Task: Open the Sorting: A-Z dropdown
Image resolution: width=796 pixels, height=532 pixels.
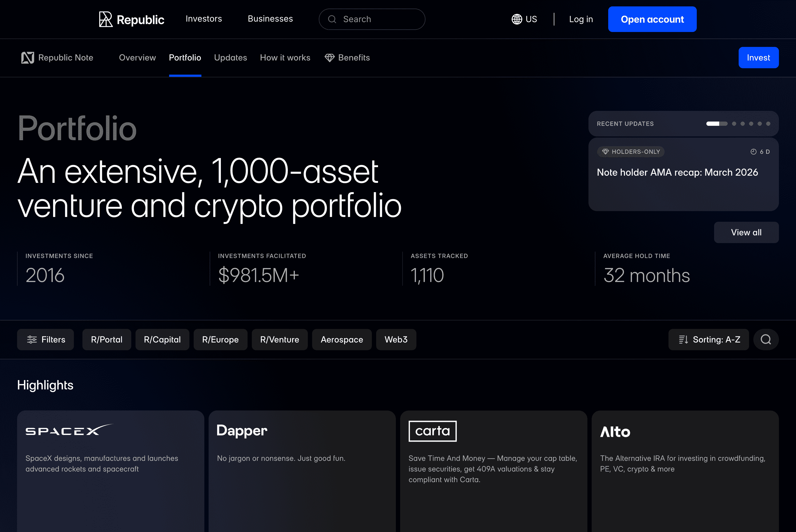Action: [x=709, y=340]
